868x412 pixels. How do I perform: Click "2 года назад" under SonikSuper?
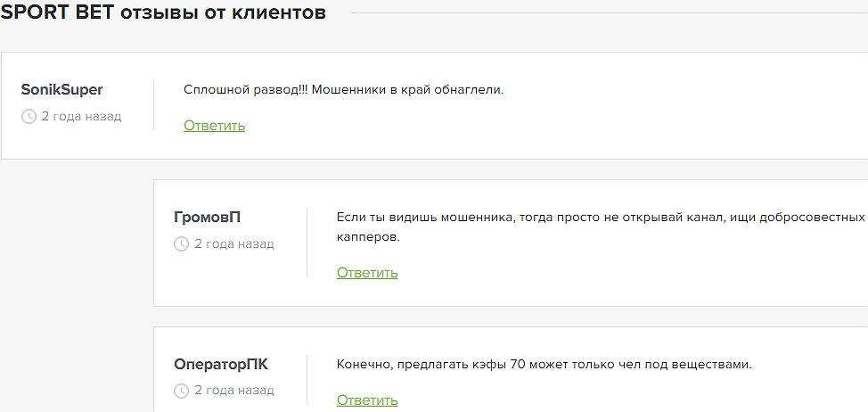coord(81,117)
